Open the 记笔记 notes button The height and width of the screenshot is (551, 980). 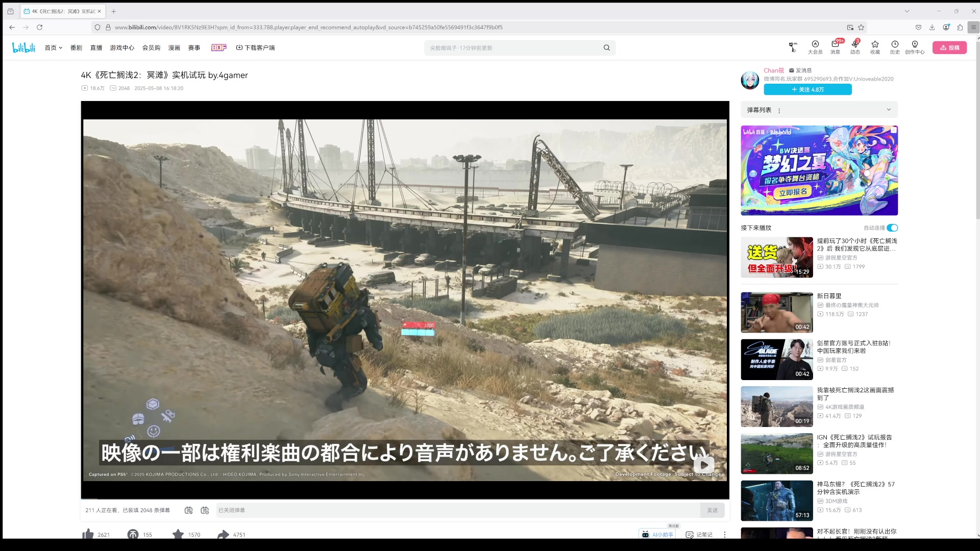699,534
